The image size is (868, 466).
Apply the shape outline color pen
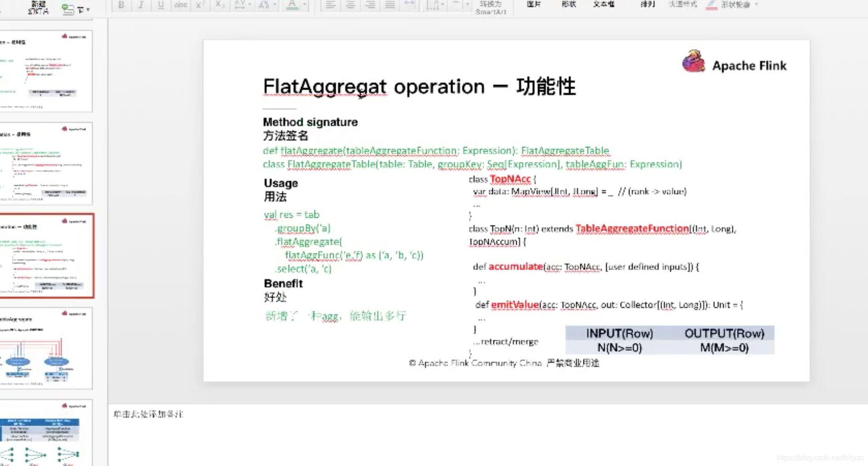point(711,5)
